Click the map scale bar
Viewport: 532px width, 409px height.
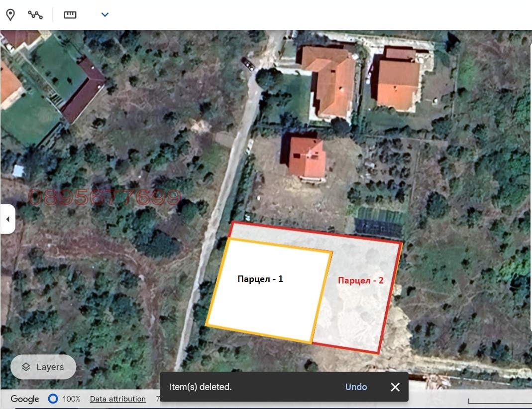[x=498, y=401]
